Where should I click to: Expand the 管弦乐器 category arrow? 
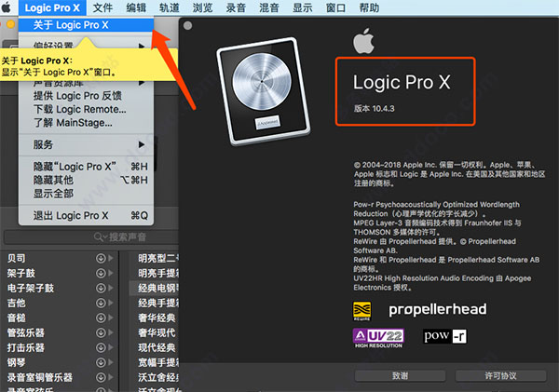click(111, 332)
